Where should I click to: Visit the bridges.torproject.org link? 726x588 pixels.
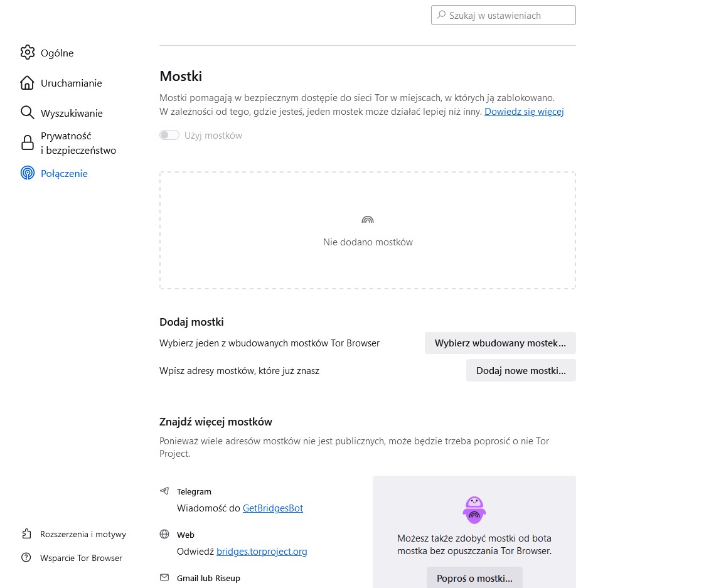tap(262, 552)
